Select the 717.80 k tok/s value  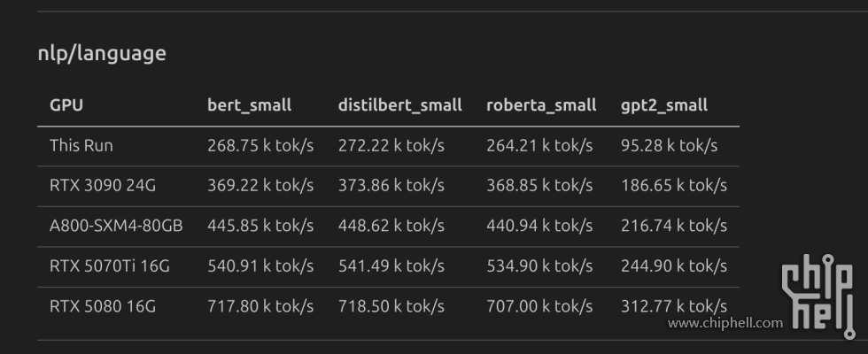coord(260,307)
